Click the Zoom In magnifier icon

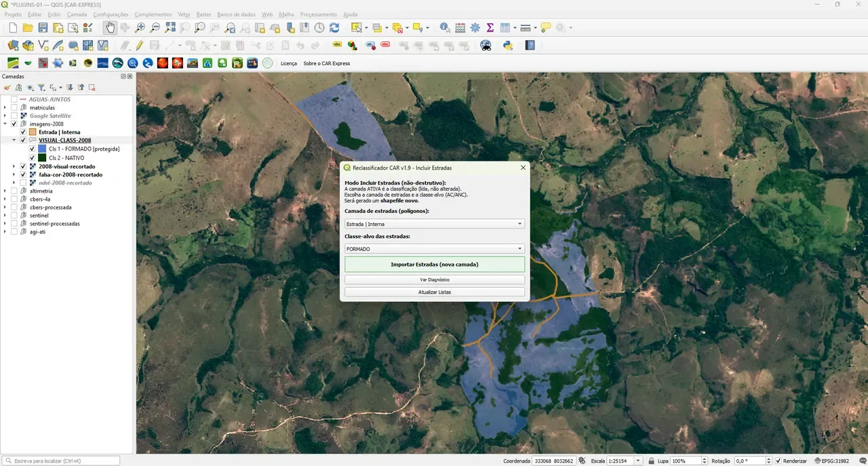(140, 28)
